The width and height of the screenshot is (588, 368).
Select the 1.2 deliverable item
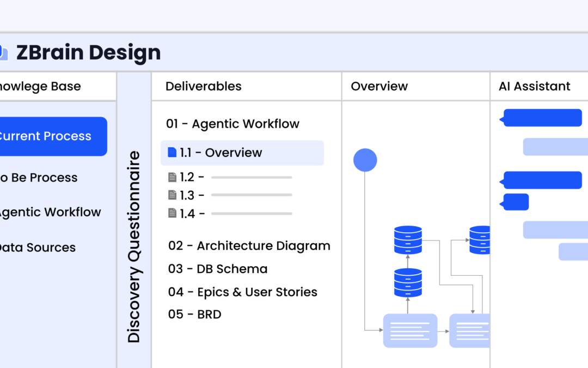(x=230, y=177)
